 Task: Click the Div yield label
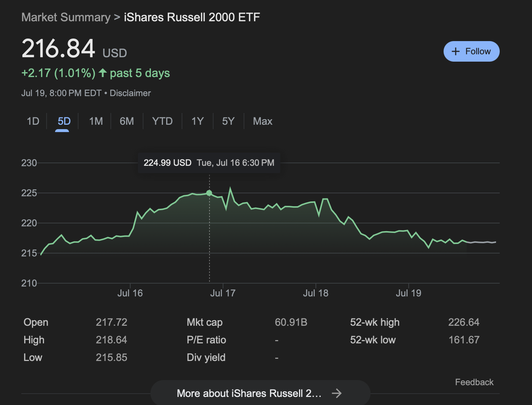click(x=206, y=357)
